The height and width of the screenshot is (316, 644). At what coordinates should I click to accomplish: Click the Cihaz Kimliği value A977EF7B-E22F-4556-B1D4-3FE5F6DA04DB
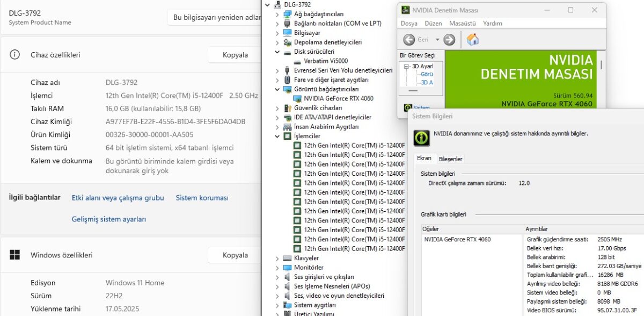click(x=175, y=121)
